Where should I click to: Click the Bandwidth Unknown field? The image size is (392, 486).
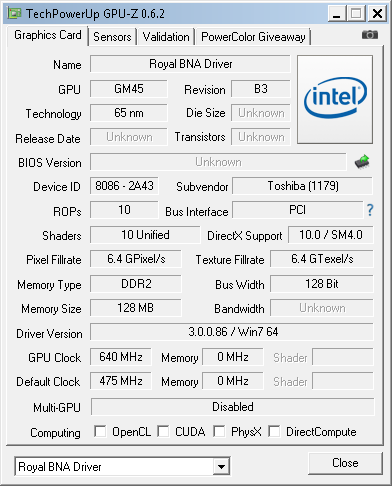322,308
